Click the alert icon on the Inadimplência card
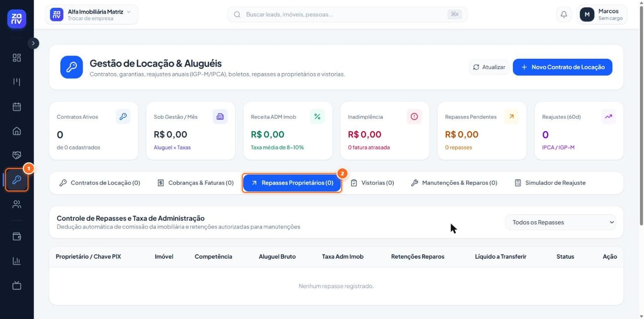 (414, 117)
